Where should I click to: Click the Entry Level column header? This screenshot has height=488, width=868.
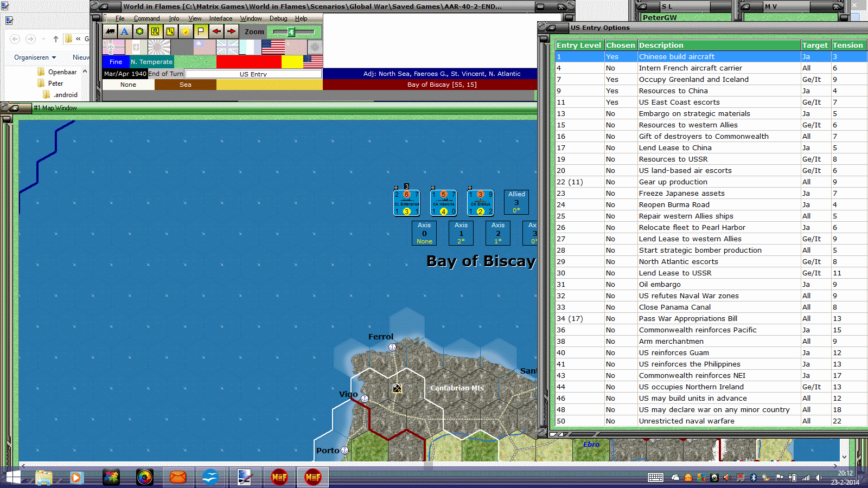pyautogui.click(x=579, y=46)
